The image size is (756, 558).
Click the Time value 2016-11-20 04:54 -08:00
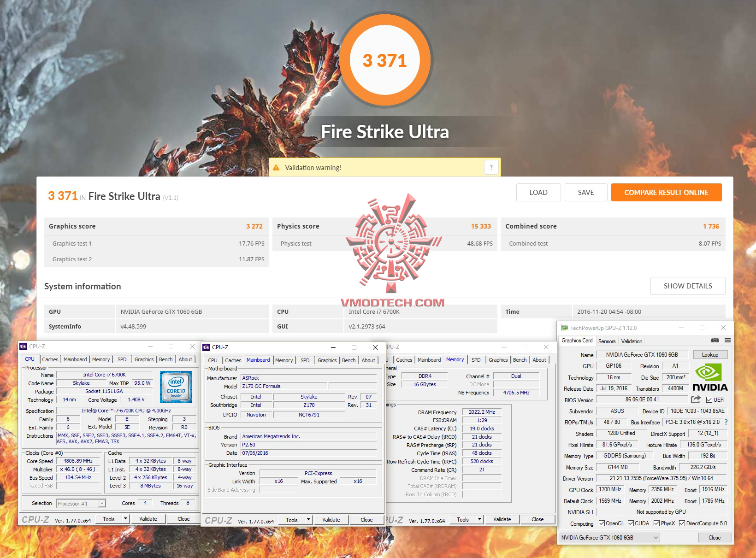609,311
